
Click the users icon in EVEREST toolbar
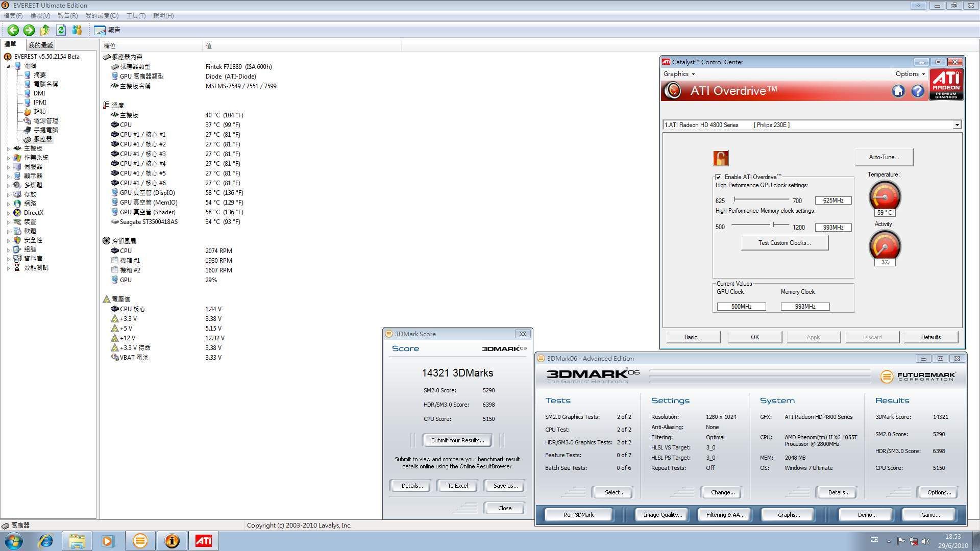tap(77, 30)
